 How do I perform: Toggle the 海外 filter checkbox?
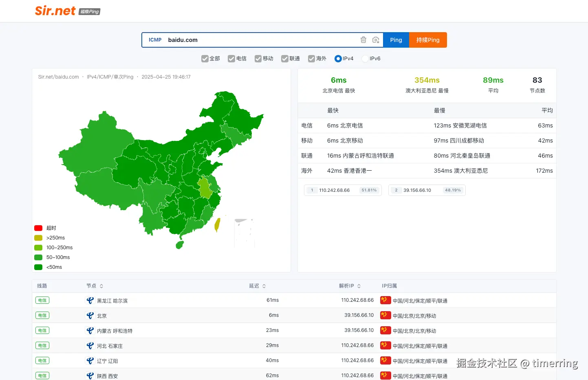click(312, 59)
